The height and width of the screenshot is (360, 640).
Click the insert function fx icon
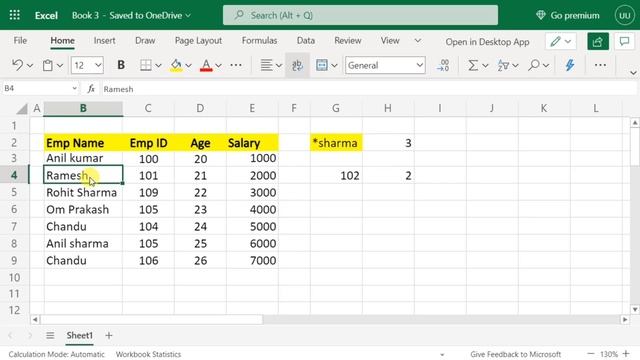tap(91, 89)
